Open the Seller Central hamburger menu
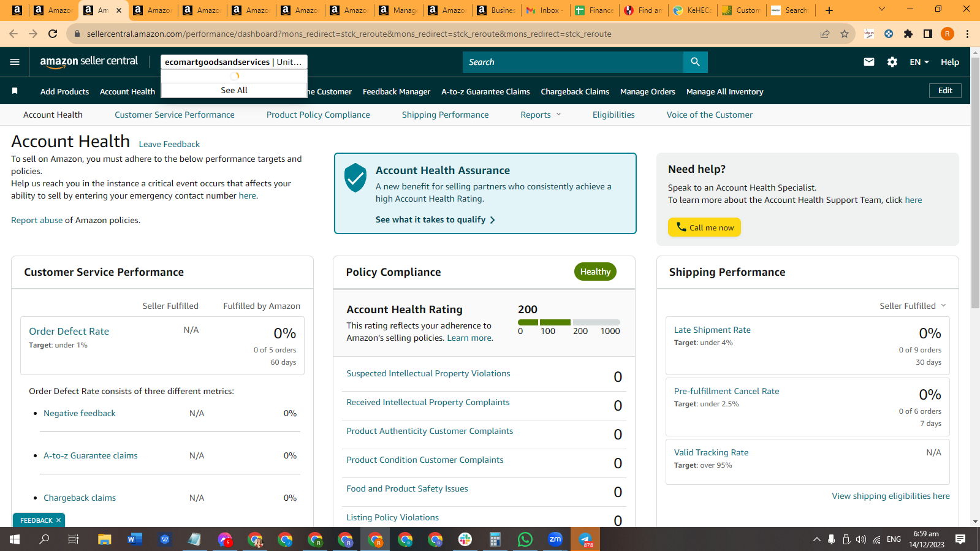This screenshot has height=551, width=980. pyautogui.click(x=15, y=62)
